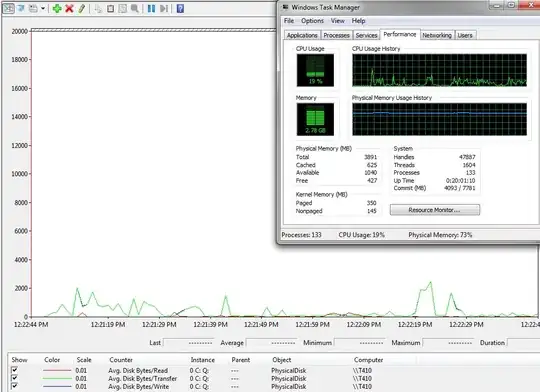This screenshot has height=392, width=540.
Task: Switch to Applications tab in Task Manager
Action: 302,35
